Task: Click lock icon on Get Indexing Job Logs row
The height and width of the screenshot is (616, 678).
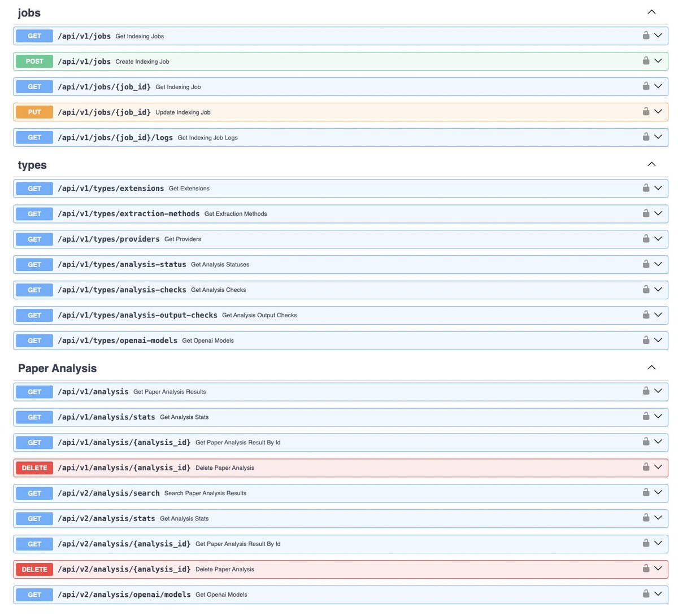Action: [646, 137]
